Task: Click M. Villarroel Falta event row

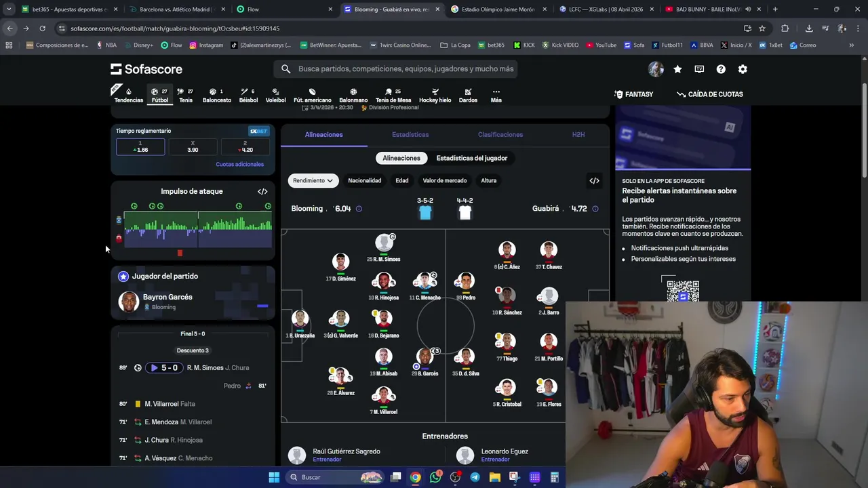Action: tap(193, 404)
